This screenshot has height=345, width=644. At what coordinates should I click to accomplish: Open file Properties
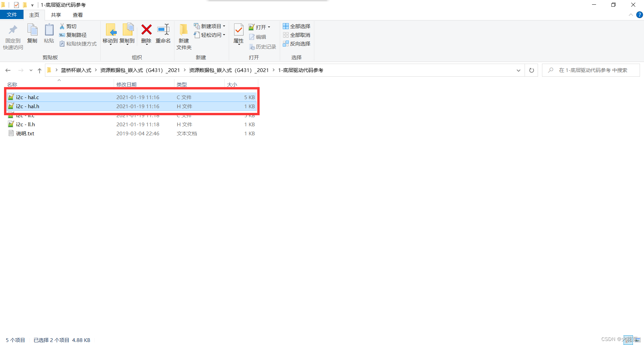pos(238,34)
